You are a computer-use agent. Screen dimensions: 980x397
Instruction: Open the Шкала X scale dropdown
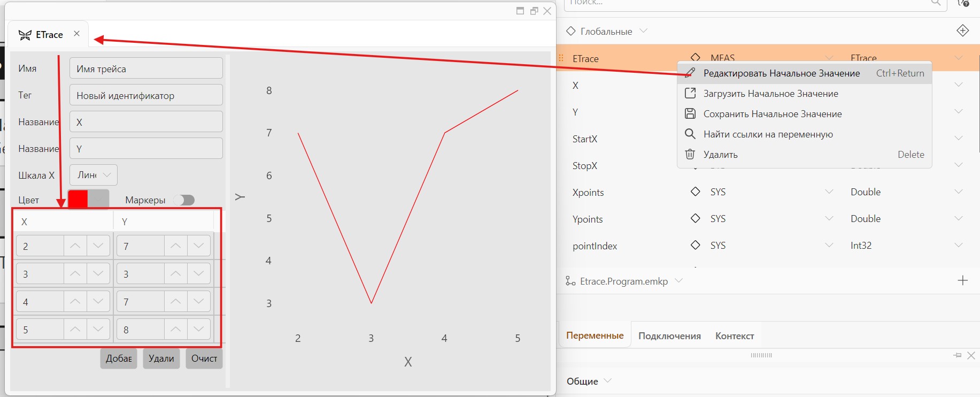click(x=94, y=175)
